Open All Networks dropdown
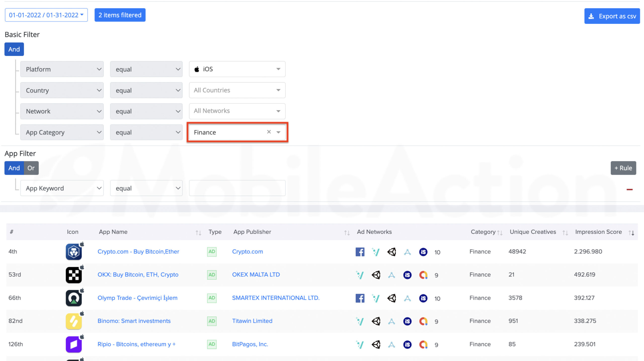 (237, 111)
